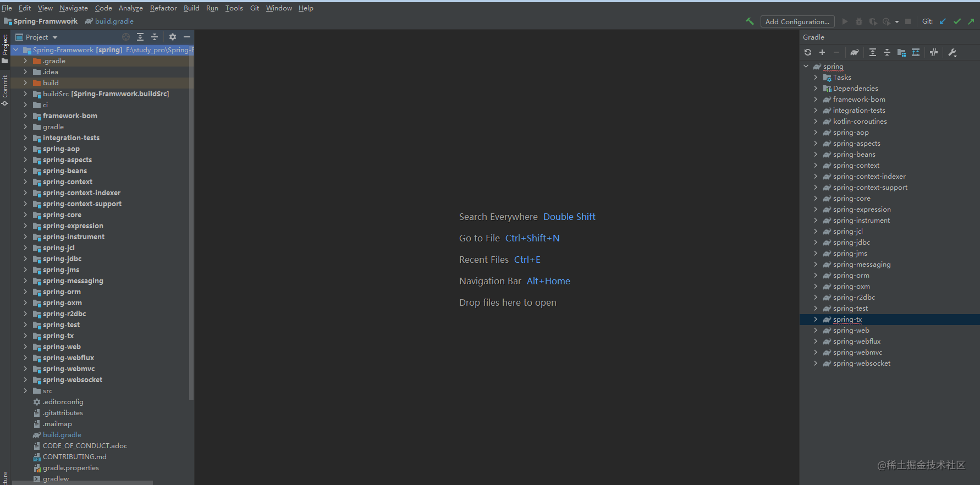
Task: Open the Project view dropdown
Action: pos(37,37)
